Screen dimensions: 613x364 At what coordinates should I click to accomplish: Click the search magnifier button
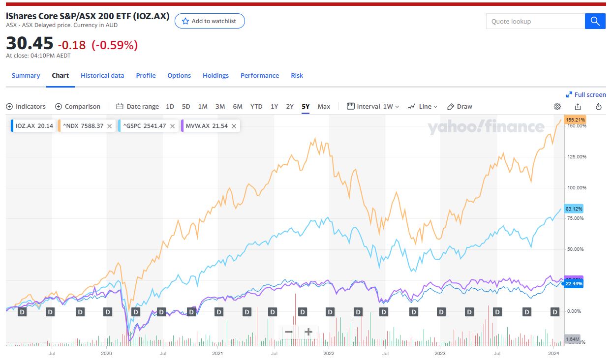point(595,21)
